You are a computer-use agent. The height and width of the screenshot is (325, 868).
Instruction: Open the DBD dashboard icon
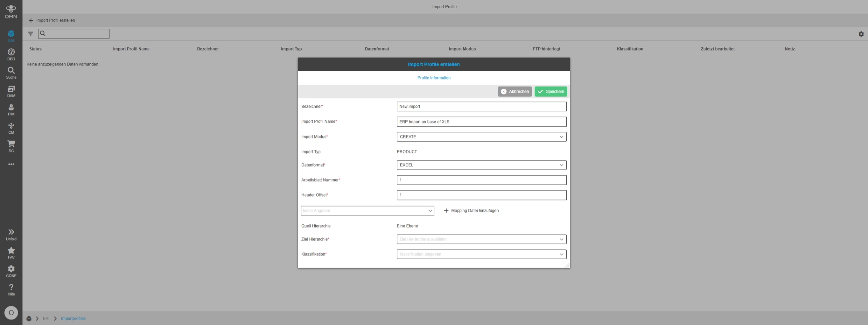11,55
